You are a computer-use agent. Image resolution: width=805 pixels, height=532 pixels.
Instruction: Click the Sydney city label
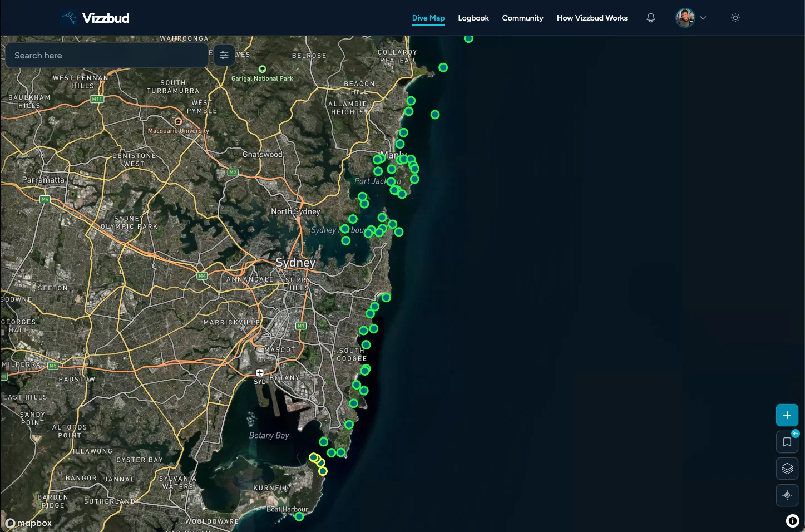(x=295, y=262)
